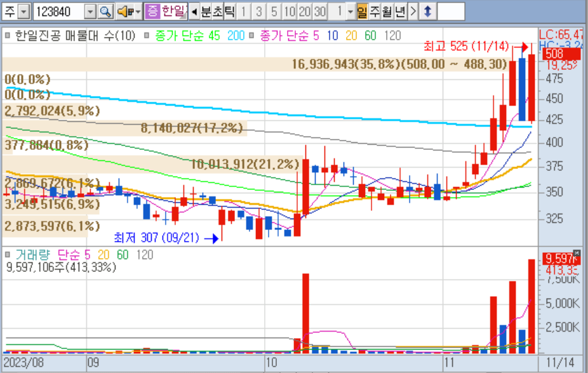Viewport: 588px width, 373px height.
Task: Switch chart to 틱 (tick) period
Action: tap(229, 11)
